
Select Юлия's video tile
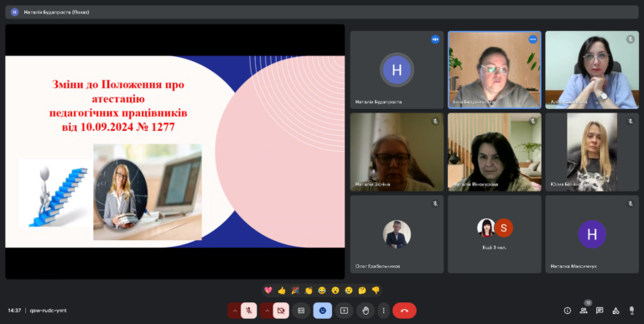592,152
